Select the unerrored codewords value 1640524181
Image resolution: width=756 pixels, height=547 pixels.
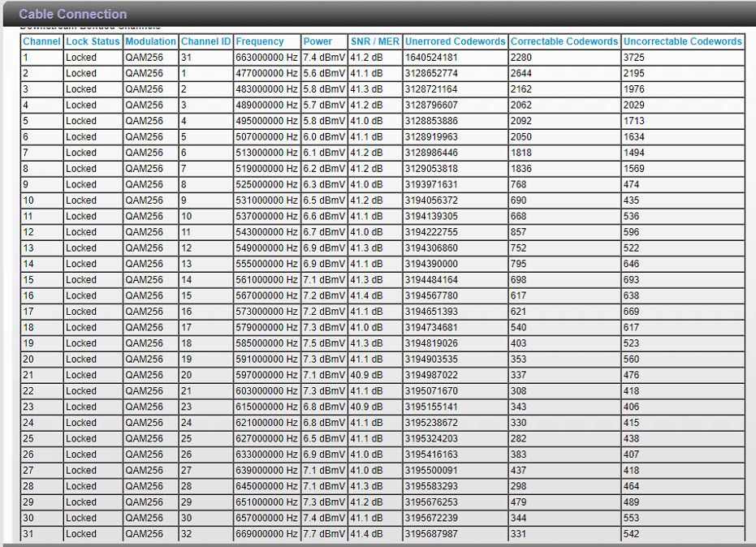tap(431, 58)
